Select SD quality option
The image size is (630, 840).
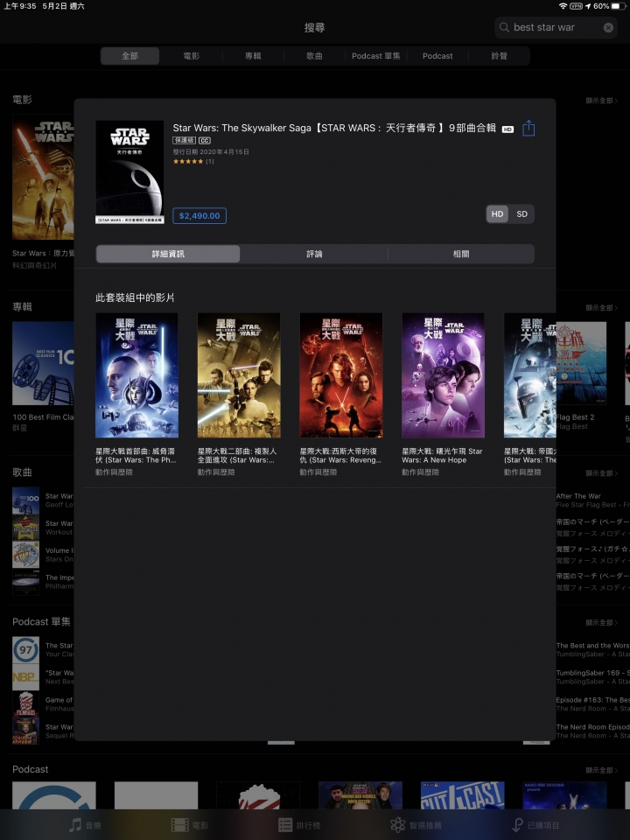pos(521,214)
